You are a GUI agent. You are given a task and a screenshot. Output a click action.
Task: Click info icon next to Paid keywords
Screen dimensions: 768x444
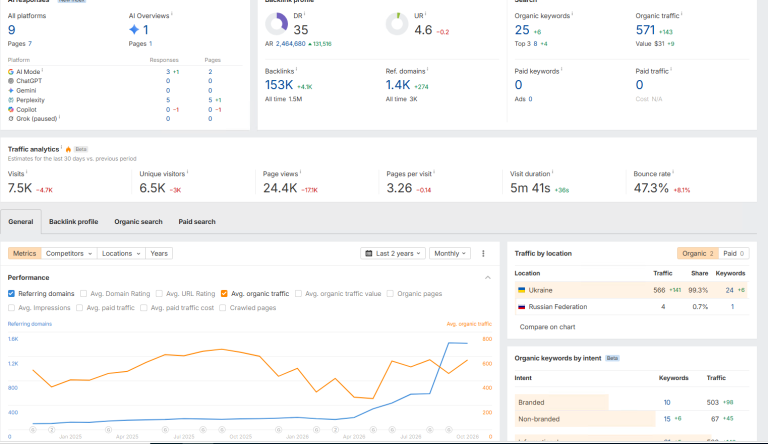coord(561,70)
